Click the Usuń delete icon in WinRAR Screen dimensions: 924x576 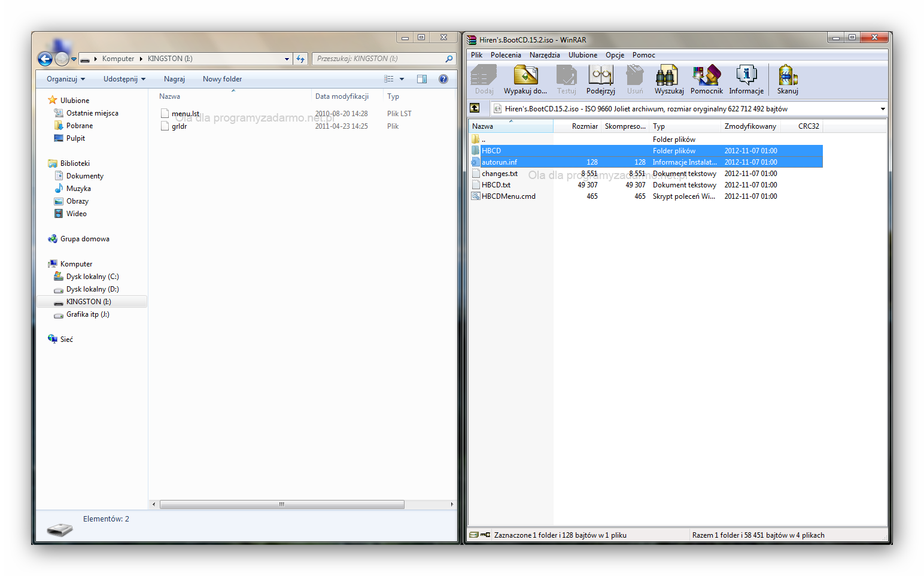pos(635,80)
